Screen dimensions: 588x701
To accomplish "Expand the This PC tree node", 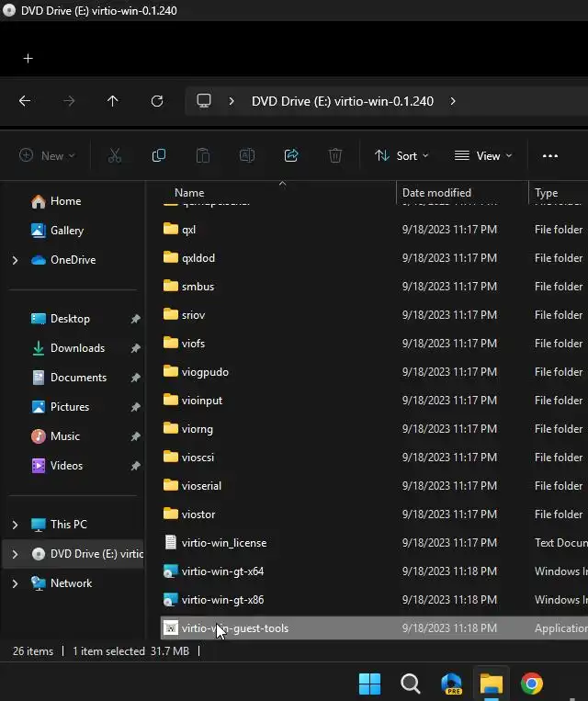I will [x=16, y=525].
